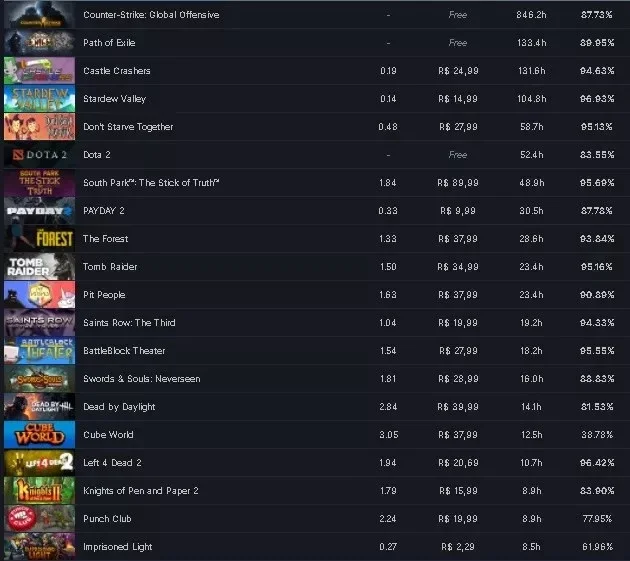Select Path of Exile's 133.4h playtime
Viewport: 630px width, 561px height.
point(531,43)
